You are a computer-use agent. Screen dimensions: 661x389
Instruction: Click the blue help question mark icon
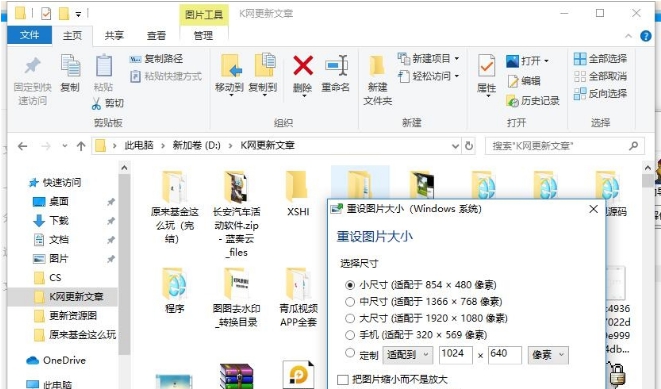pos(646,36)
